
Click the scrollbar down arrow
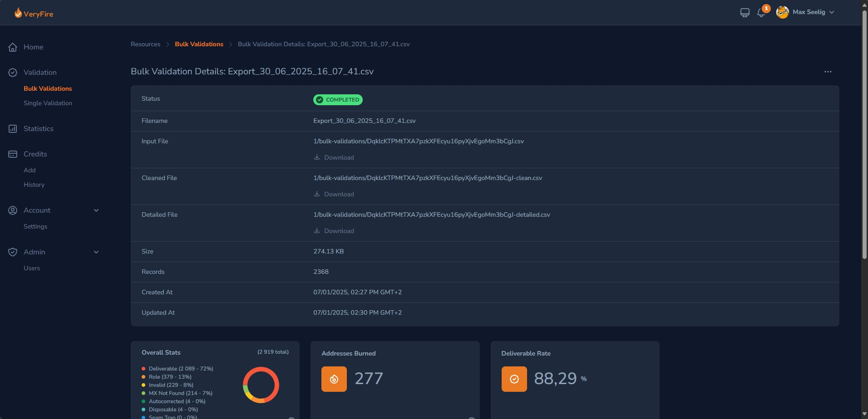(x=864, y=414)
